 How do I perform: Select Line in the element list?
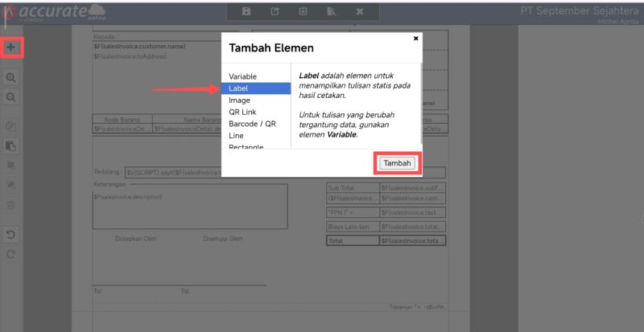pyautogui.click(x=236, y=136)
